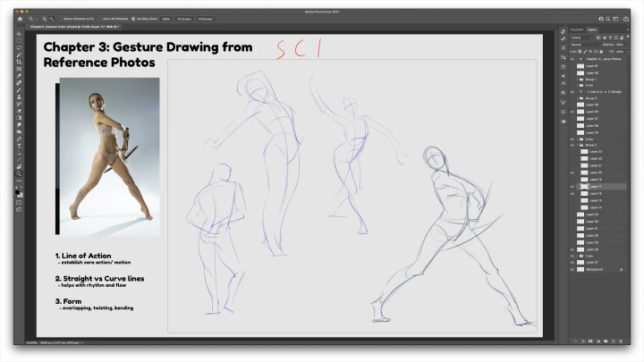Select the Rectangular Marquee tool
644x362 pixels.
19,41
